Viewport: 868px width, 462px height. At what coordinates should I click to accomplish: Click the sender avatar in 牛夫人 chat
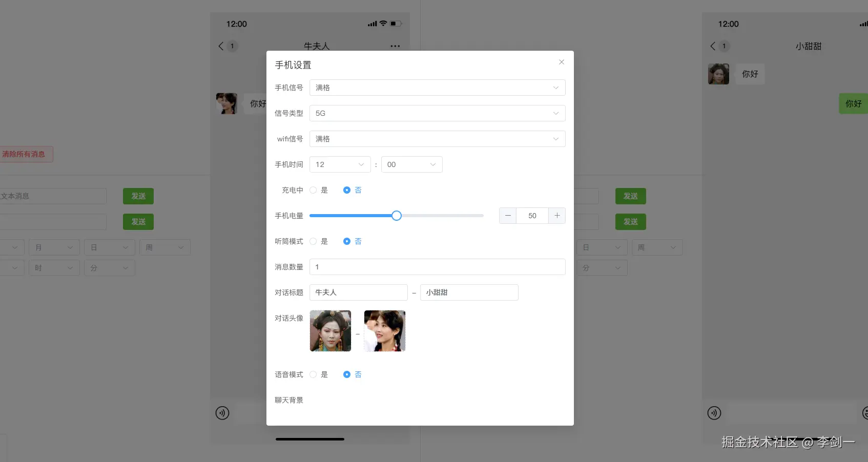226,103
